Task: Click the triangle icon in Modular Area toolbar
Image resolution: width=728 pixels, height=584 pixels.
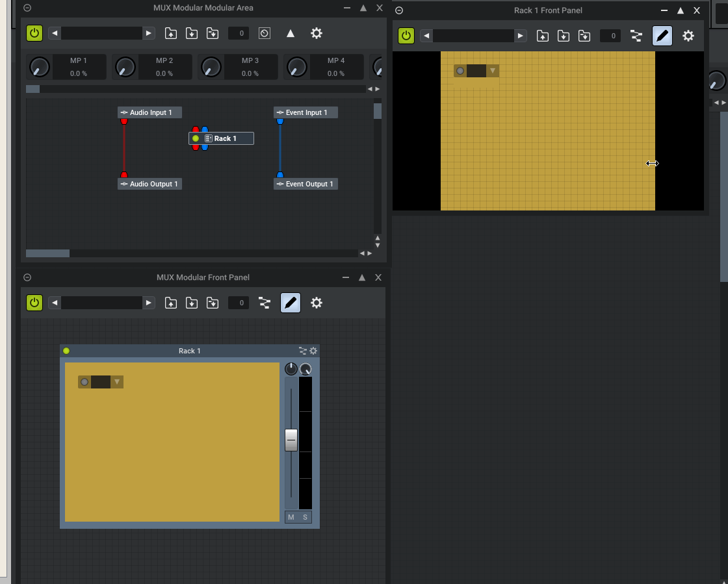Action: pos(291,33)
